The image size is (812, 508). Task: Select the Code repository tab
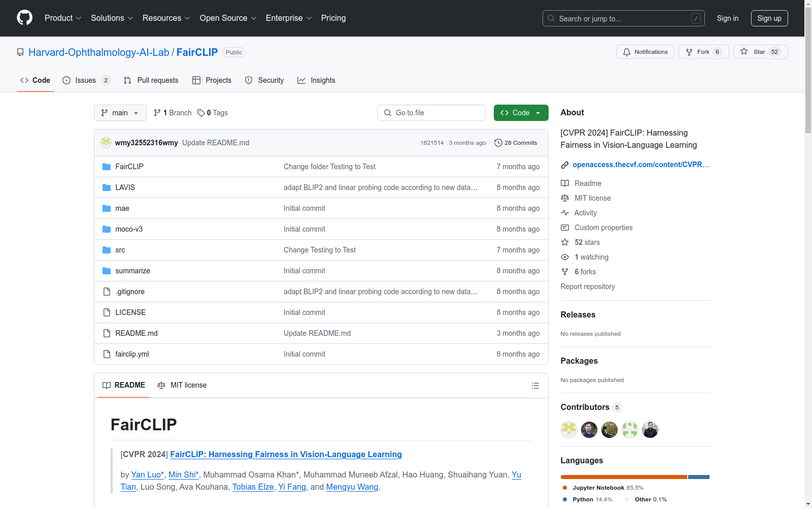[36, 80]
